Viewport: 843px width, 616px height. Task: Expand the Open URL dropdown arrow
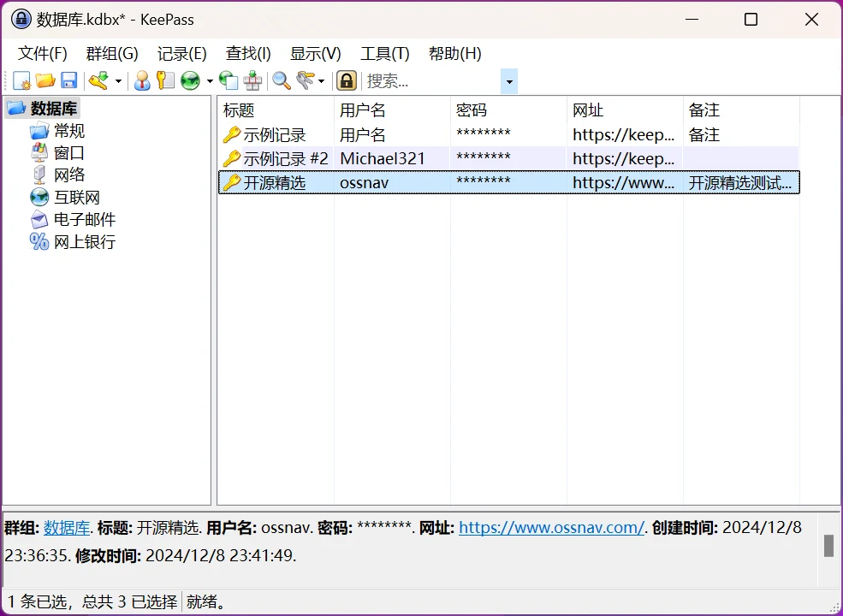point(210,82)
